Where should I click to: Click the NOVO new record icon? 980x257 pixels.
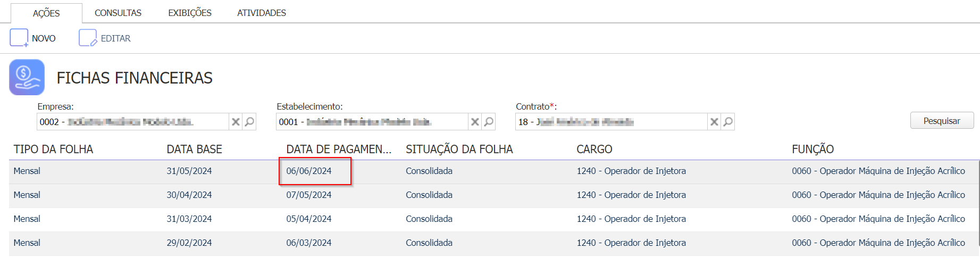pyautogui.click(x=19, y=38)
